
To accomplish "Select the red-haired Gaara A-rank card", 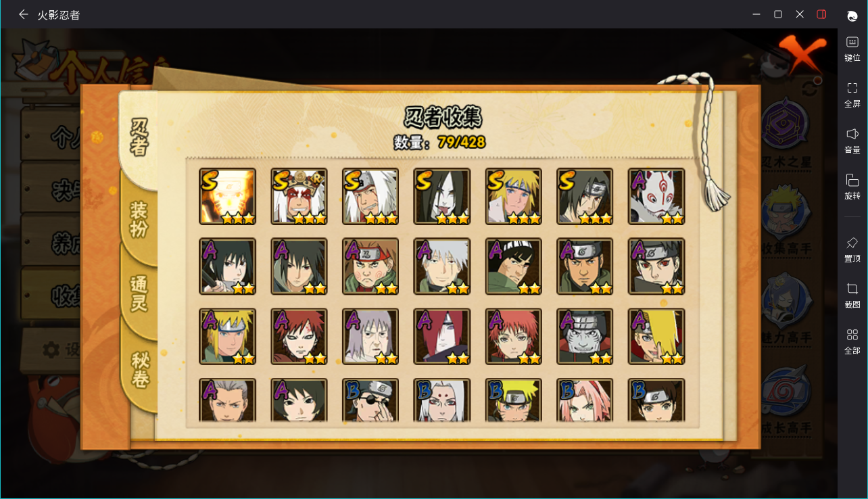I will coord(299,337).
